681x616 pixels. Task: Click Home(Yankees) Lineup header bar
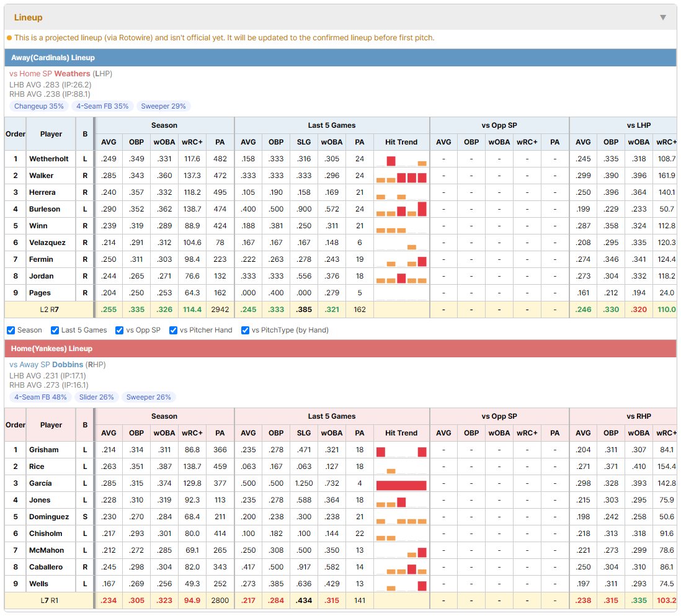point(340,349)
